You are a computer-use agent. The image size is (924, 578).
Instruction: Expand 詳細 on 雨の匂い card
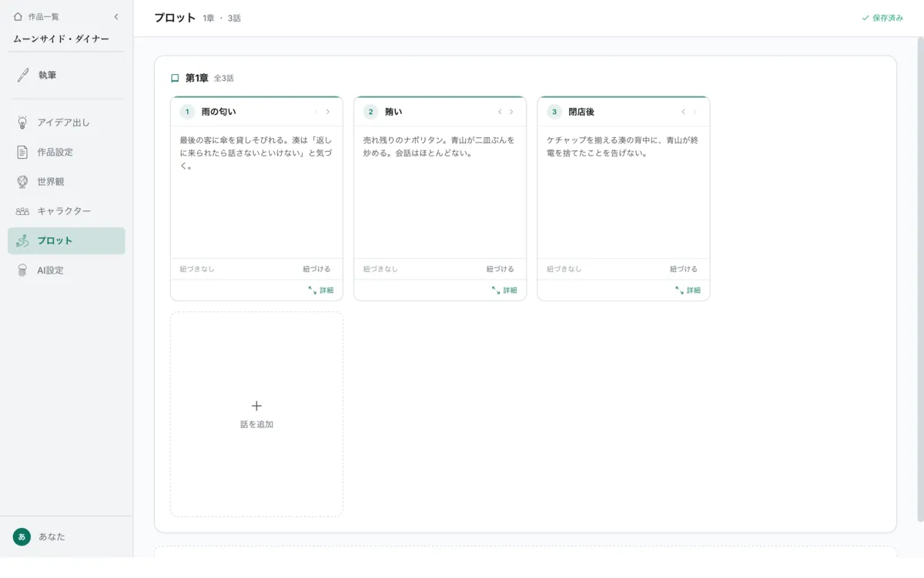point(321,291)
